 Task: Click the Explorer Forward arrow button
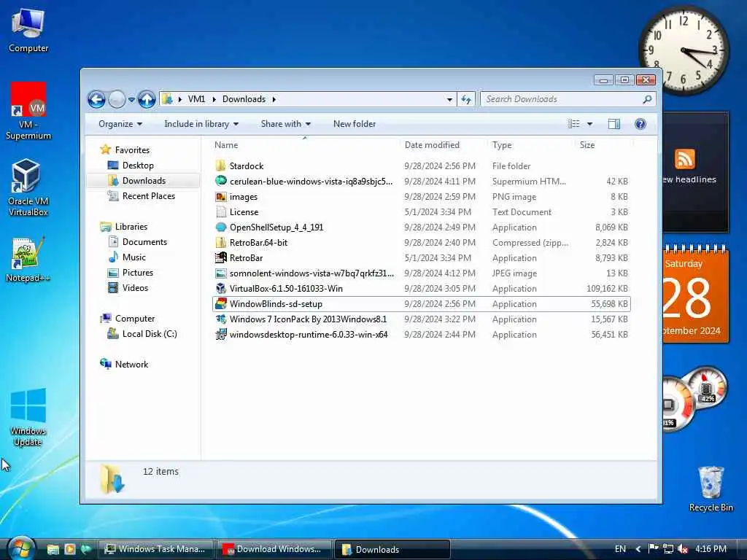pos(117,99)
